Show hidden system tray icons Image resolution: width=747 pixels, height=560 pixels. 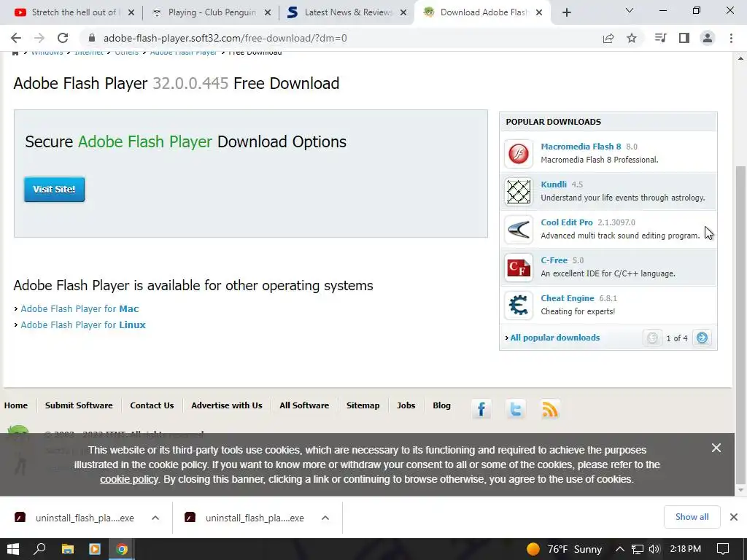(619, 549)
